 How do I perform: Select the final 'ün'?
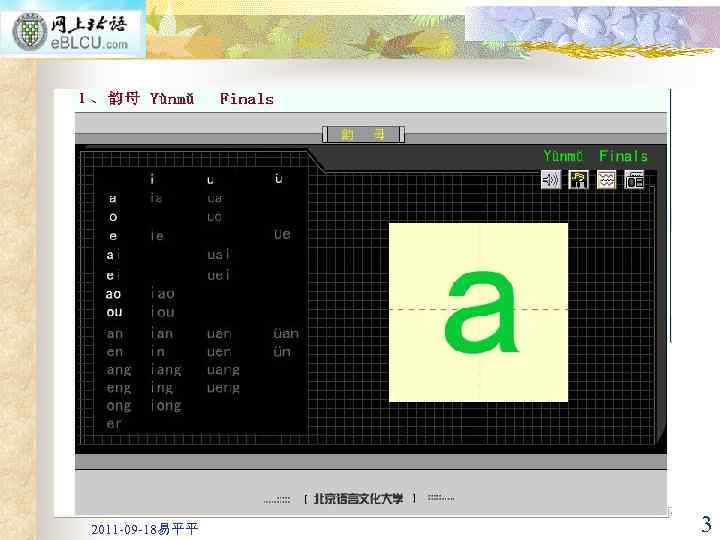click(281, 351)
